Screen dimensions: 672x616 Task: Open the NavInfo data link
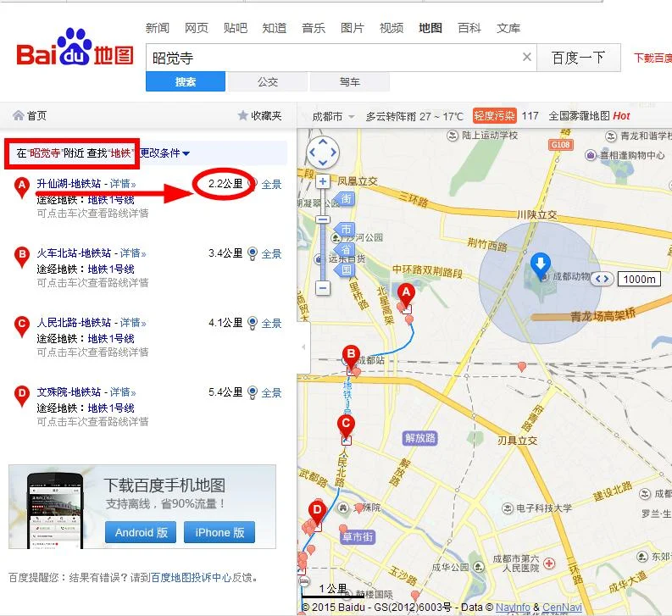coord(513,607)
